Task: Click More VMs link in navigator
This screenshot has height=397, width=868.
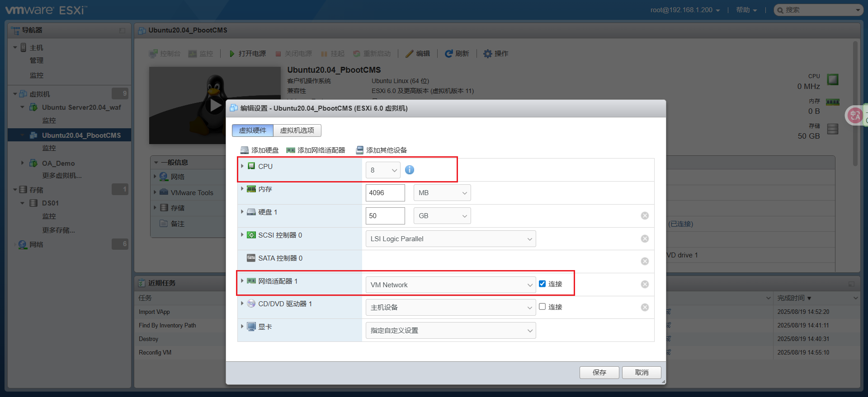Action: pyautogui.click(x=62, y=176)
